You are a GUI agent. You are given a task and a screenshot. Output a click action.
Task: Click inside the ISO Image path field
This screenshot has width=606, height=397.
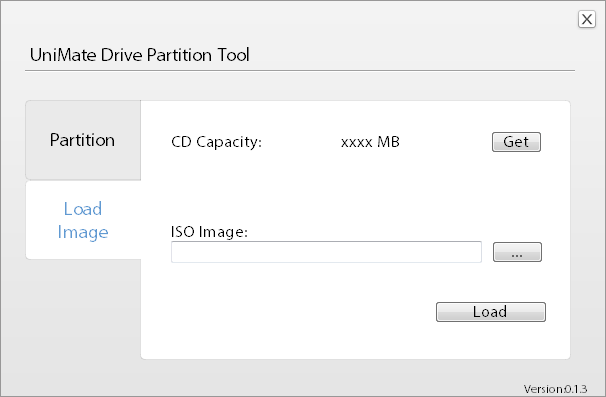pyautogui.click(x=326, y=252)
